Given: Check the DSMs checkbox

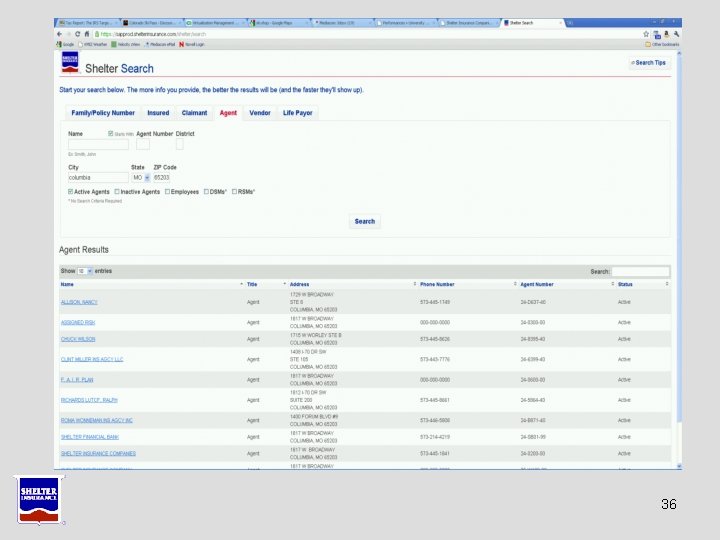Looking at the screenshot, I should coord(206,191).
